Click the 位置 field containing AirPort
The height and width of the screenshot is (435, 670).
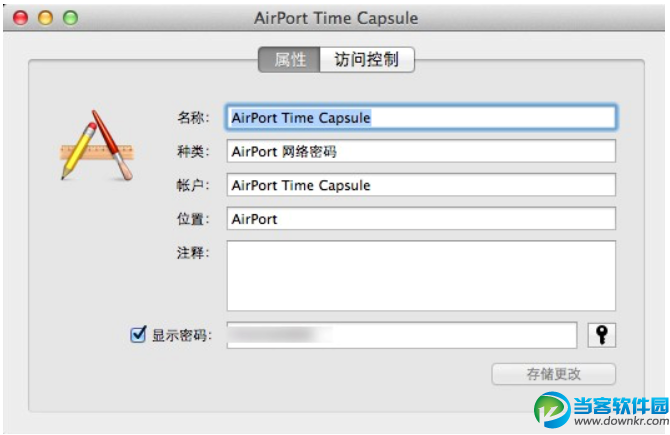[420, 218]
